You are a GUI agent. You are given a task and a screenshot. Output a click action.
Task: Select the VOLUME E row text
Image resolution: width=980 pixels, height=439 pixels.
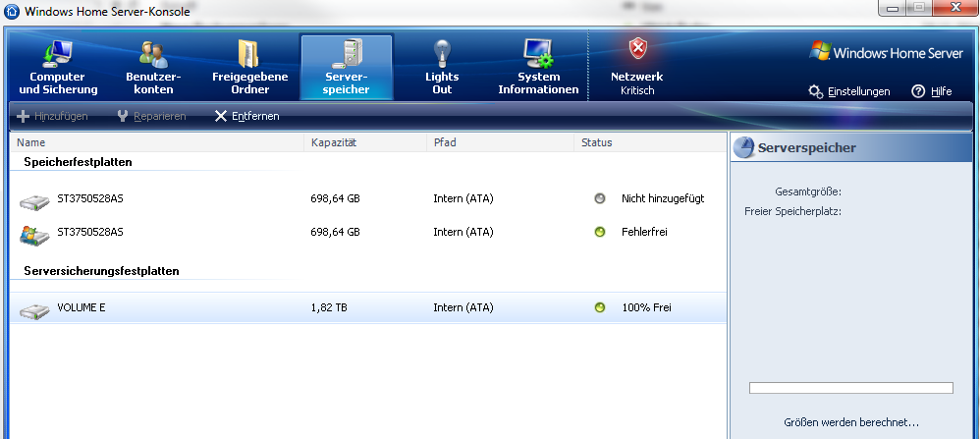[x=82, y=307]
